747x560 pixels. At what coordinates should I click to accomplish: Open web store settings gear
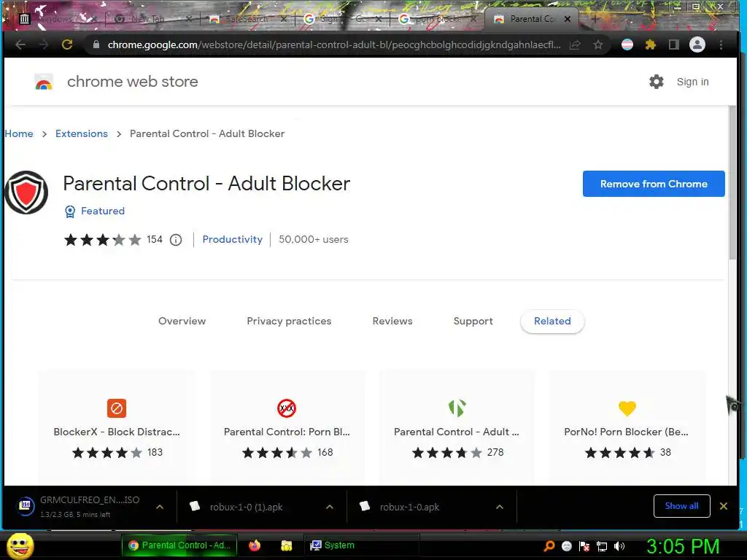pos(657,82)
